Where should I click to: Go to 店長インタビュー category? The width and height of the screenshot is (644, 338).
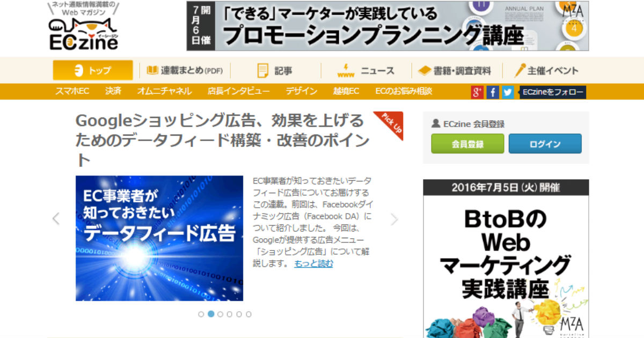coord(239,91)
